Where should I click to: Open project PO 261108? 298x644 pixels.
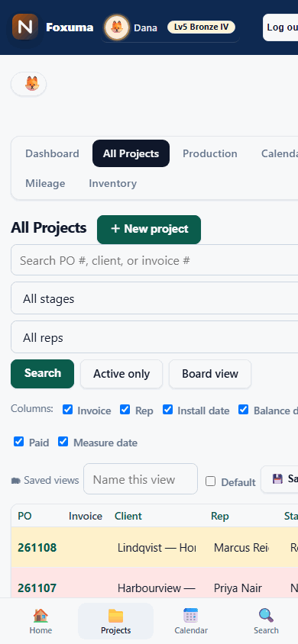[37, 548]
